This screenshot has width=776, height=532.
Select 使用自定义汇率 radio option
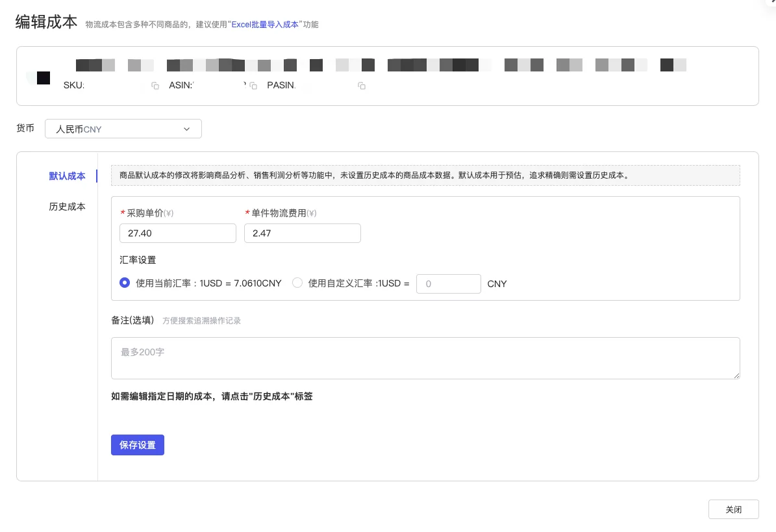point(297,283)
